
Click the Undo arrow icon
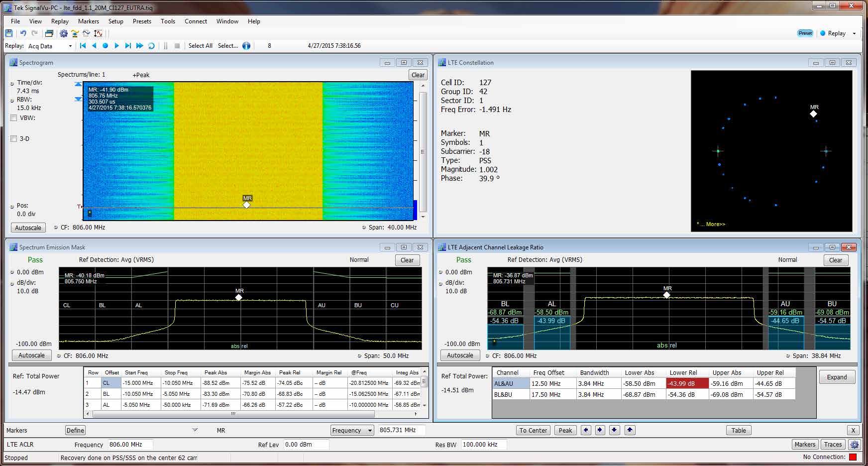(x=23, y=33)
